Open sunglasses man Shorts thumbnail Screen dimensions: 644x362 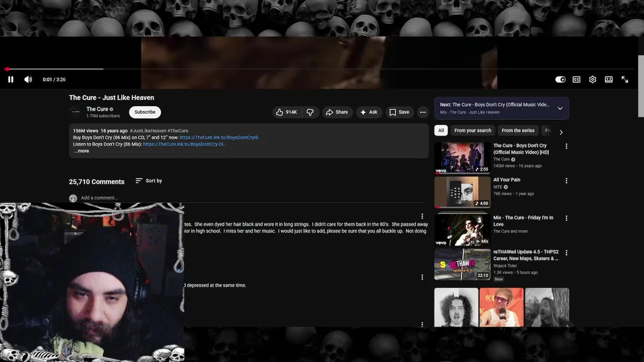tap(502, 307)
